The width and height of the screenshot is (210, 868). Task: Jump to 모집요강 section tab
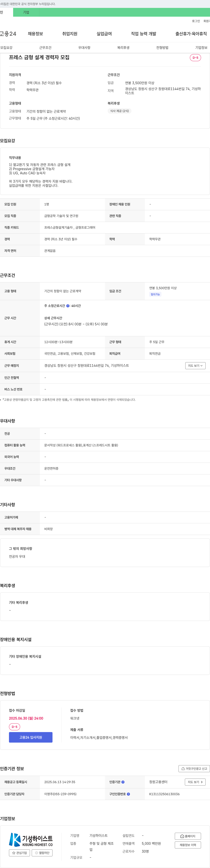[6, 48]
